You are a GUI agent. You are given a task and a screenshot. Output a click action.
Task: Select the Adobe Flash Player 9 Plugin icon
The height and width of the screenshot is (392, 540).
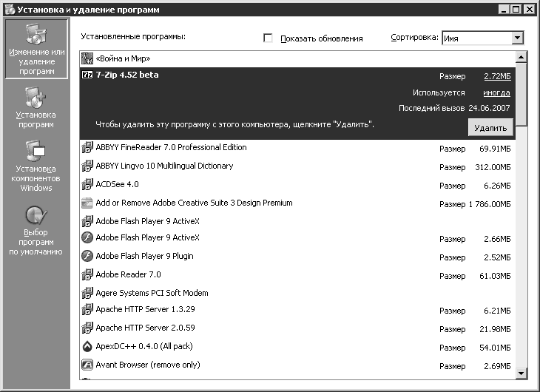point(87,256)
